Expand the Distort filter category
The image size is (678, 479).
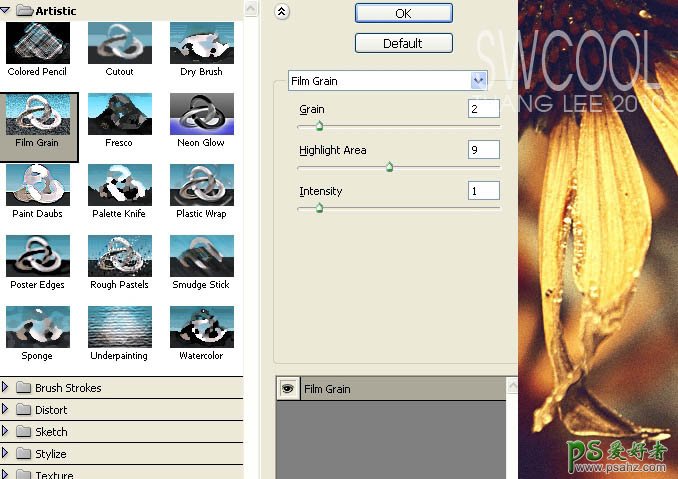(x=8, y=410)
